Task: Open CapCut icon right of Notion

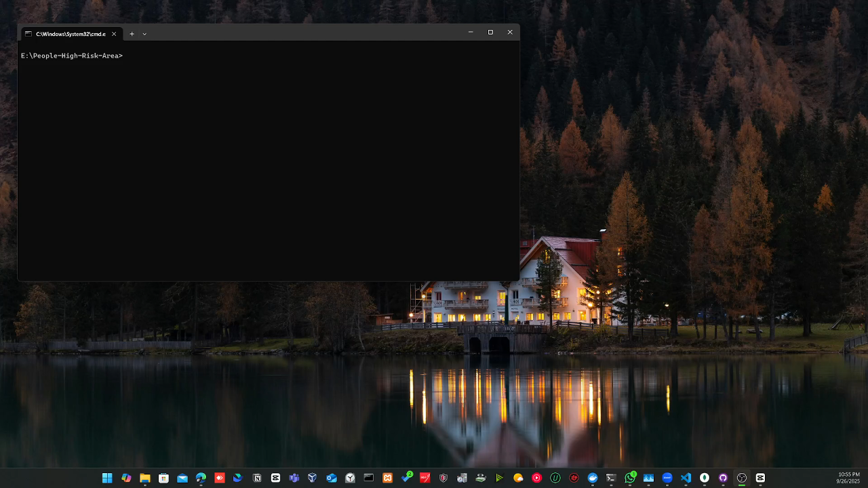Action: pos(275,478)
